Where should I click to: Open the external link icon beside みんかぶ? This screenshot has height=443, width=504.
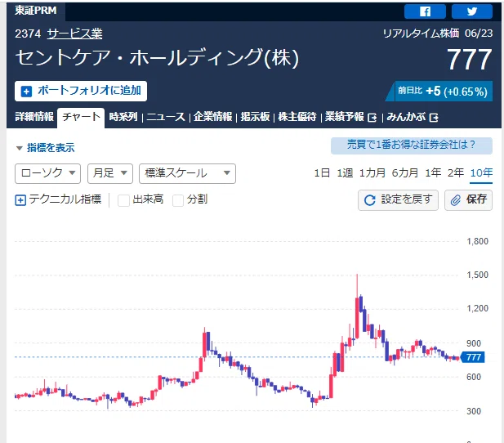tap(434, 118)
